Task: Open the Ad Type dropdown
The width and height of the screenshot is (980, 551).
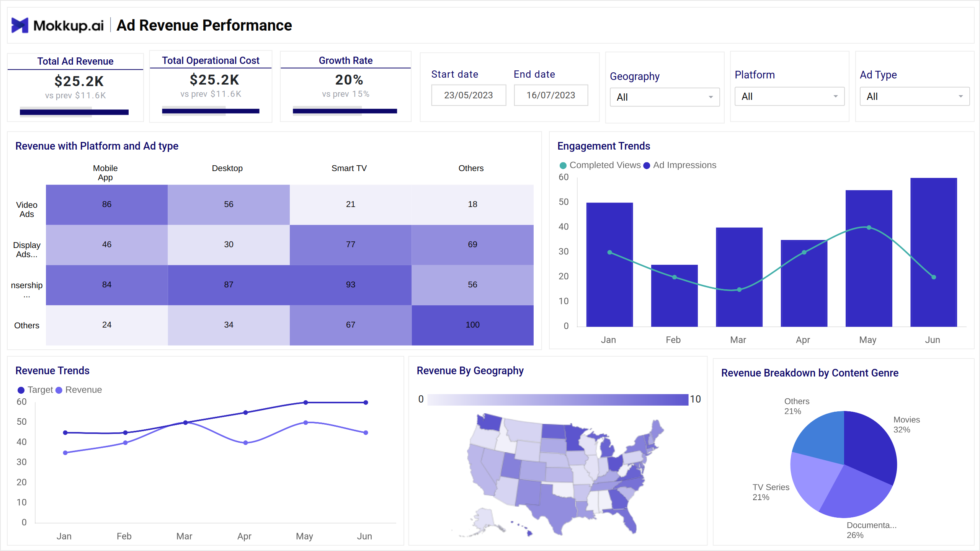Action: tap(915, 96)
